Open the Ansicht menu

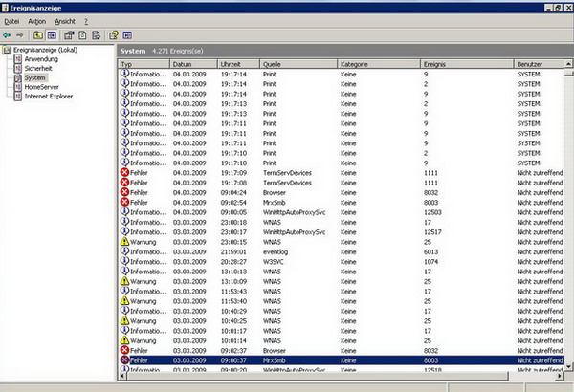[x=65, y=20]
